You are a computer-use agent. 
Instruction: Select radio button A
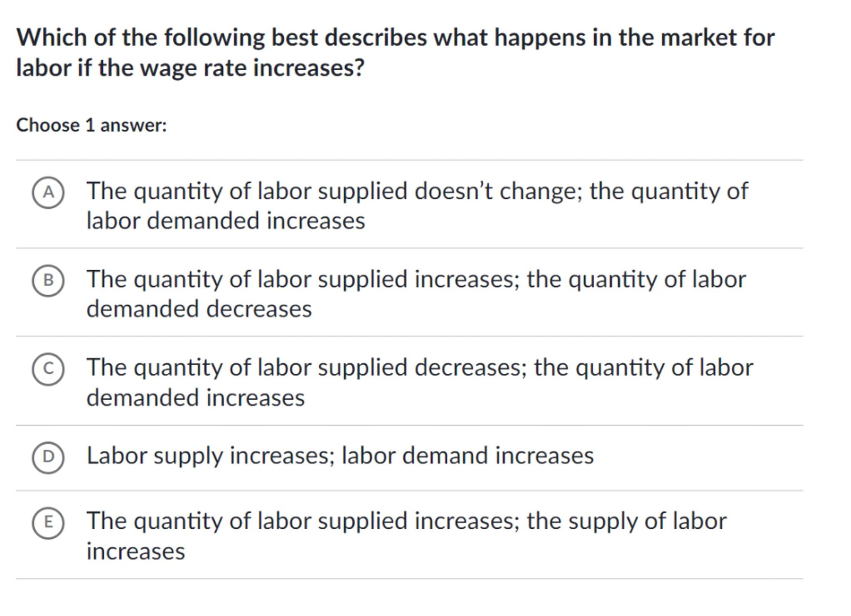pos(48,192)
